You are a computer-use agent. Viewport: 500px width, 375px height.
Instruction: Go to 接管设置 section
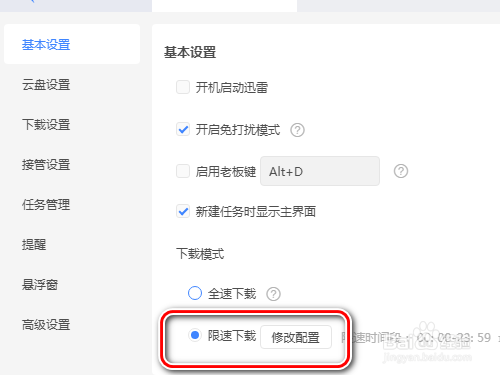[46, 165]
